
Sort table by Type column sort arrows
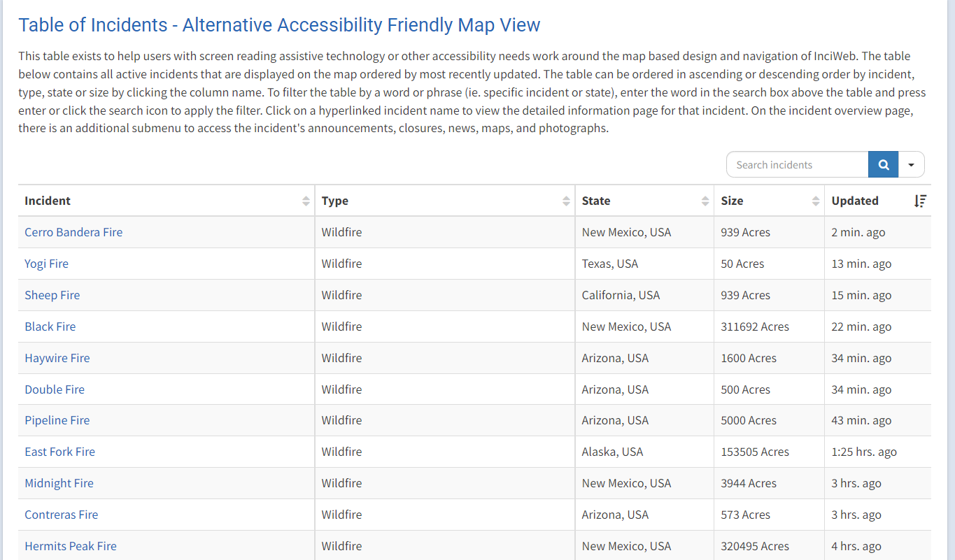(566, 201)
